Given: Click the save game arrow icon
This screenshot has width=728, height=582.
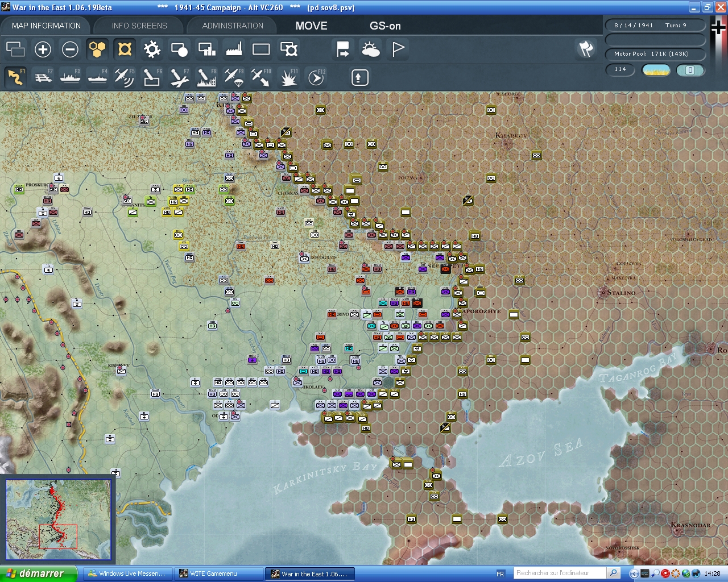Looking at the screenshot, I should [342, 49].
